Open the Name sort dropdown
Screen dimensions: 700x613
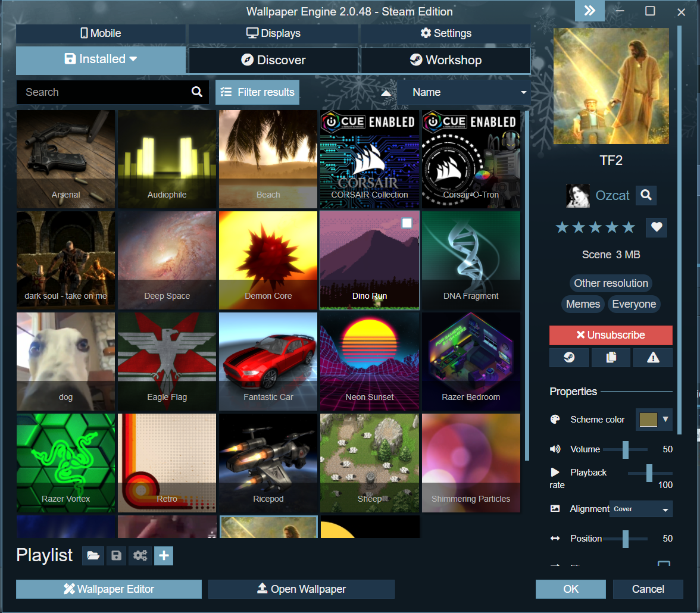464,92
